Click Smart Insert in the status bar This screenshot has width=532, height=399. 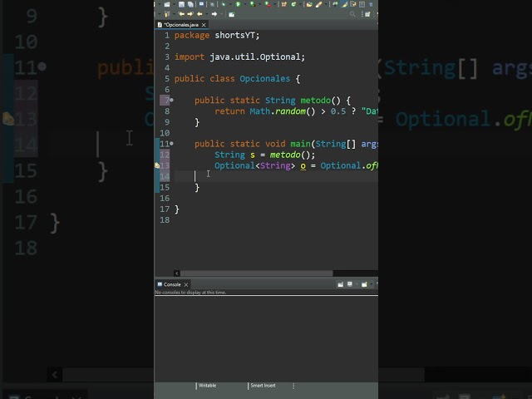click(263, 386)
